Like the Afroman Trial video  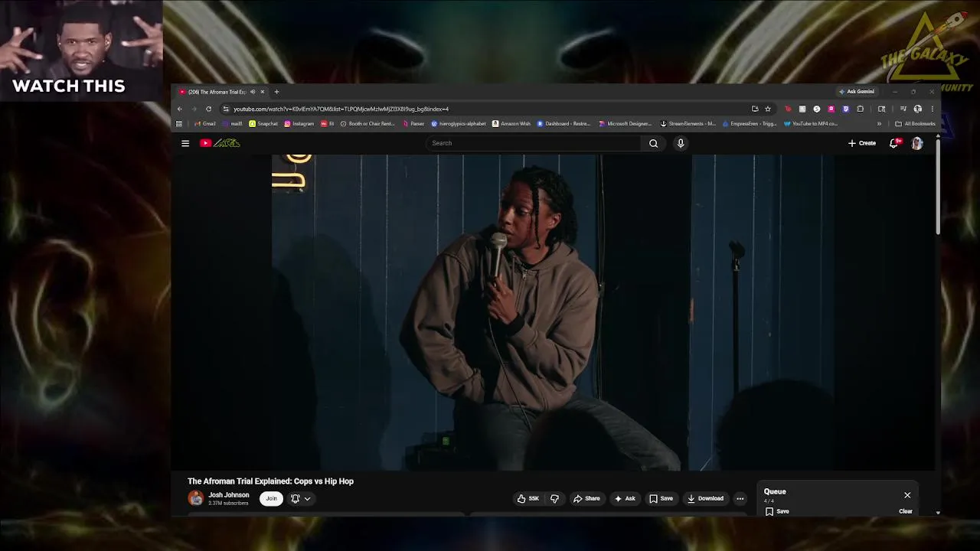[528, 498]
